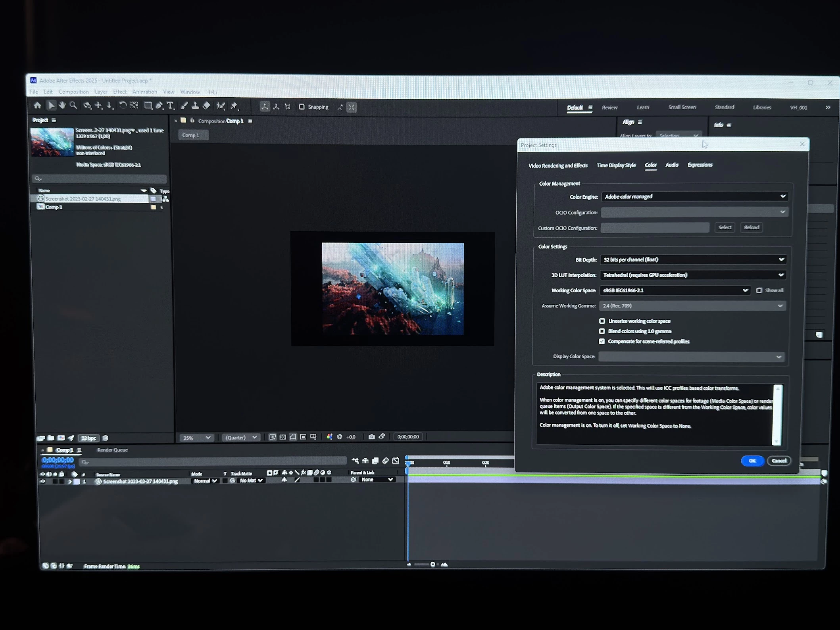The image size is (840, 630).
Task: Select the Puppet Pin tool
Action: [234, 106]
